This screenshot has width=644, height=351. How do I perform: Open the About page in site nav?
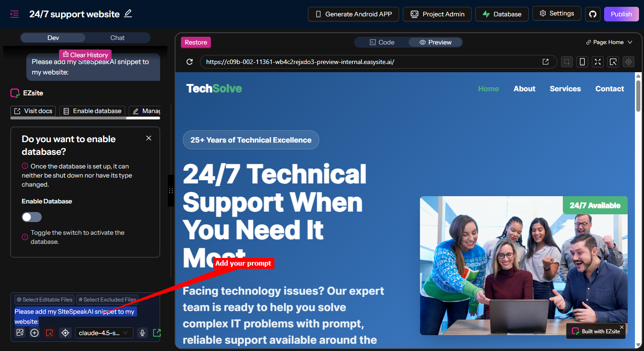[x=524, y=89]
